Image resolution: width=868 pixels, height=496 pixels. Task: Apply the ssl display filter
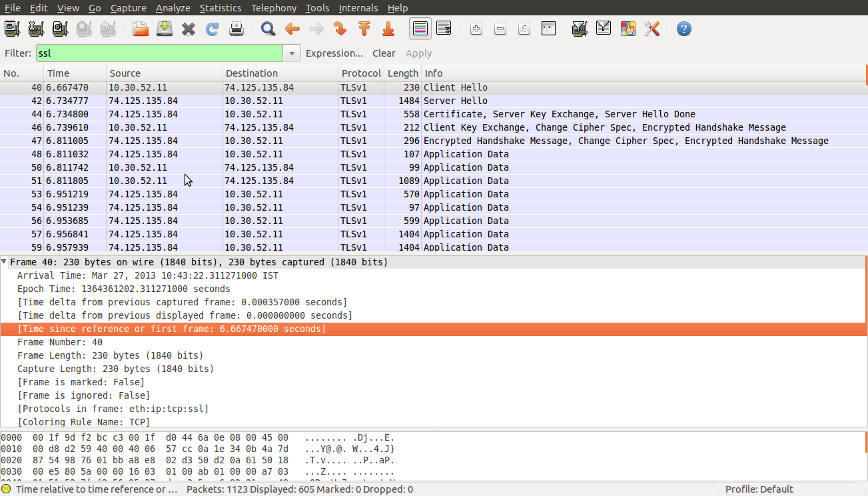(x=418, y=53)
